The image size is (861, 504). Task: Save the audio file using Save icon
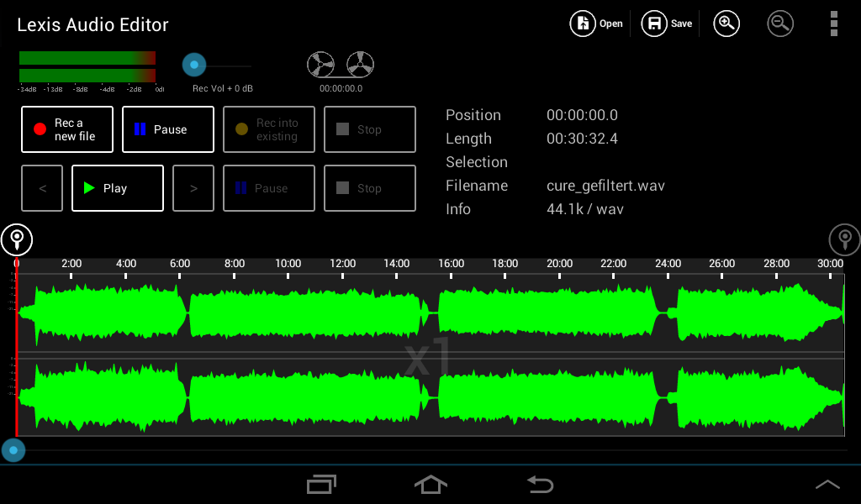[x=667, y=24]
